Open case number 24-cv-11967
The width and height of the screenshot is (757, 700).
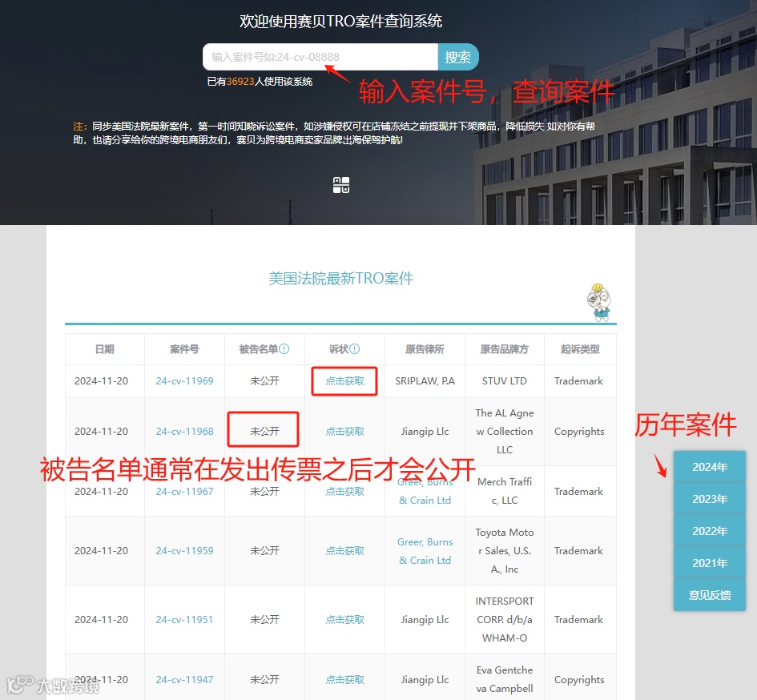point(184,491)
